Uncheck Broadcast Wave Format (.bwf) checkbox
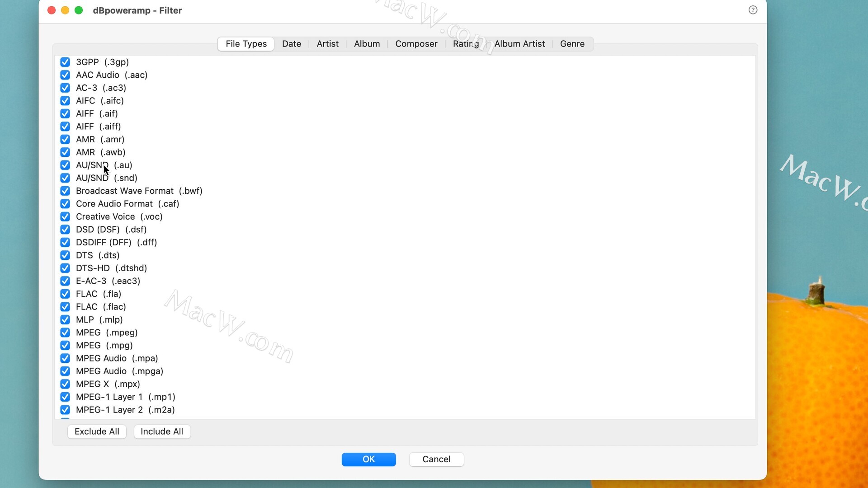 point(65,191)
